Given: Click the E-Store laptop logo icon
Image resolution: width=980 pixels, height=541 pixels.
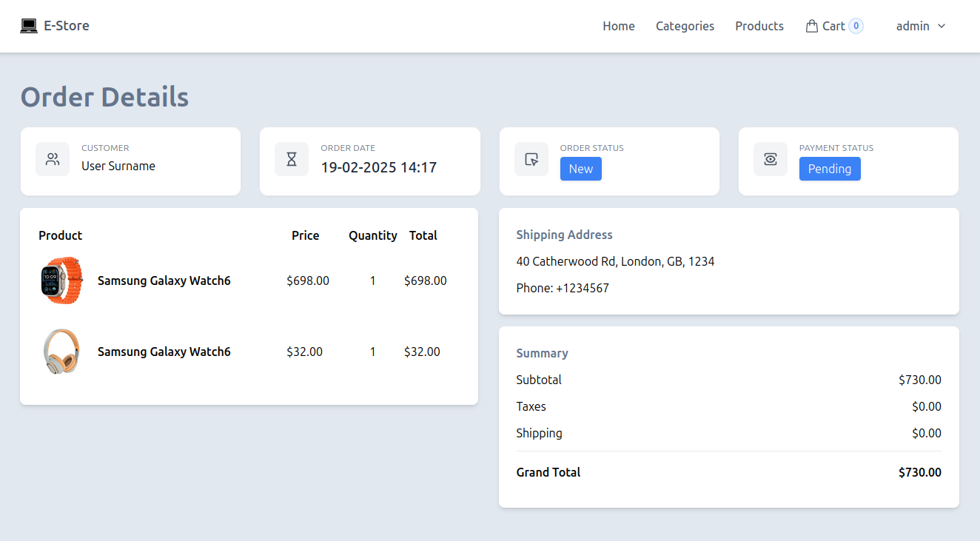Looking at the screenshot, I should click(29, 26).
